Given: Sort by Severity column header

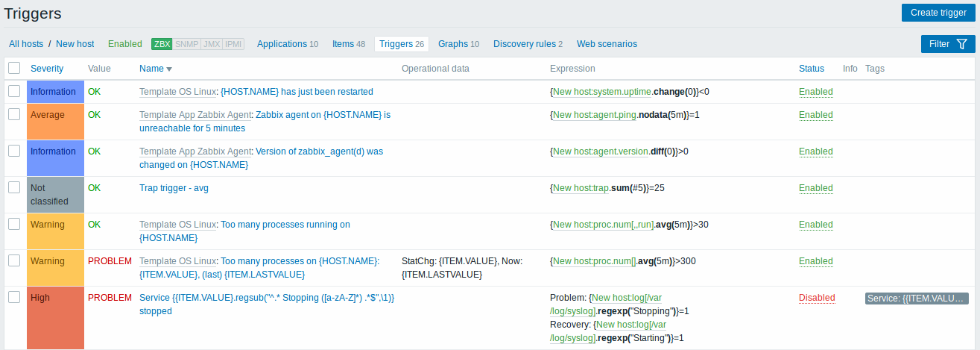Looking at the screenshot, I should (47, 69).
